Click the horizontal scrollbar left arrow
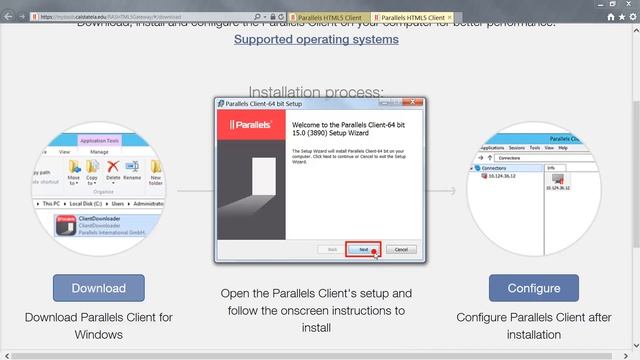 6,356
